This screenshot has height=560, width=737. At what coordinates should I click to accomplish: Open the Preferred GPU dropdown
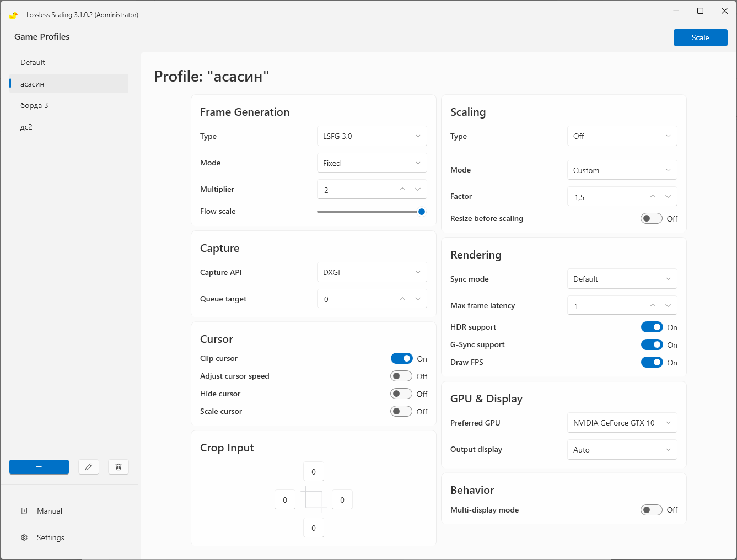pyautogui.click(x=622, y=423)
